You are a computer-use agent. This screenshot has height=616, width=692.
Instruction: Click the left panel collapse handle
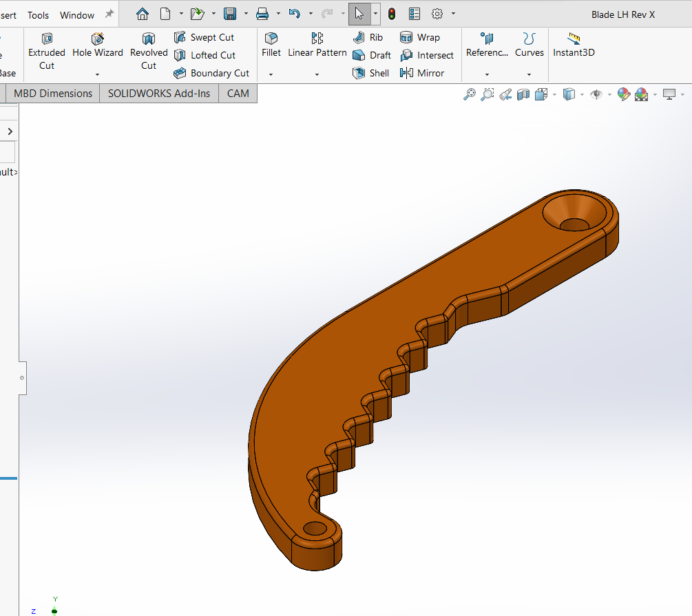point(22,378)
